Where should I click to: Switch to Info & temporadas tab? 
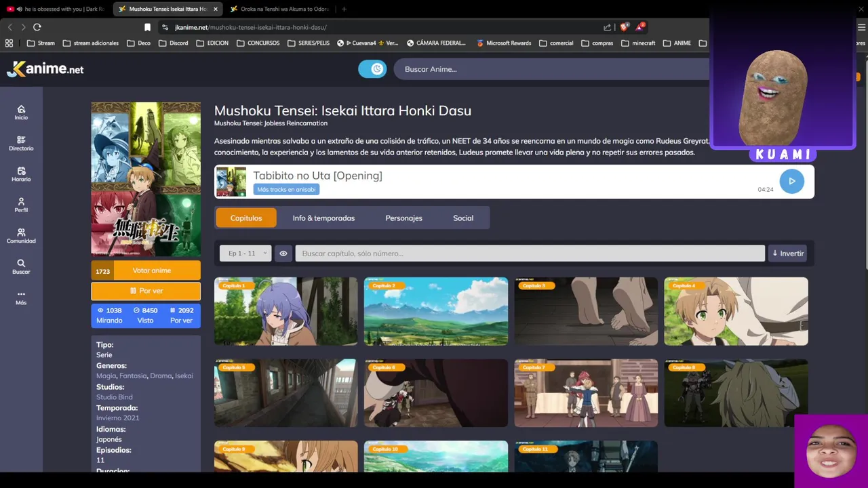323,218
